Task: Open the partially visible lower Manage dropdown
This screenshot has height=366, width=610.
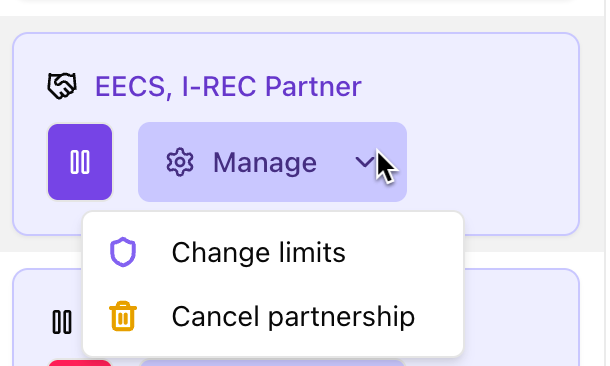Action: (x=272, y=363)
